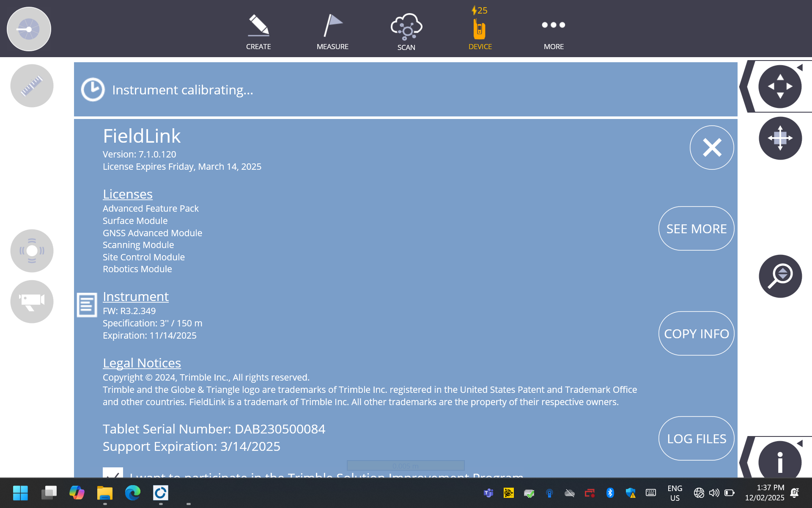Click the ENG US language indicator
This screenshot has width=812, height=508.
(x=675, y=493)
